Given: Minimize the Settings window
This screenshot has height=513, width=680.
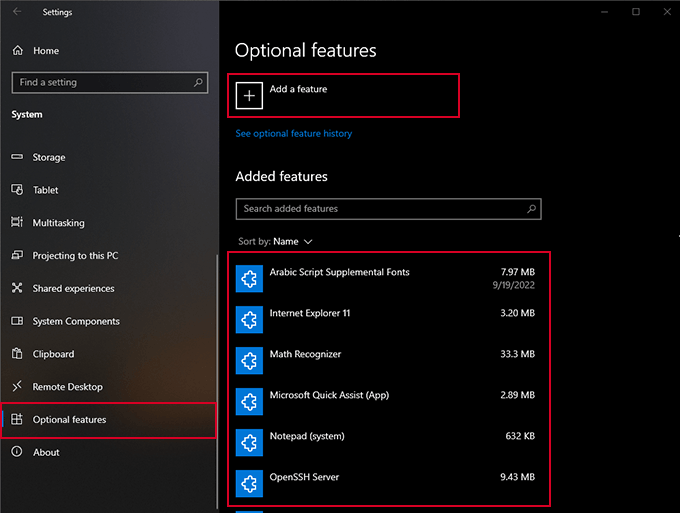Looking at the screenshot, I should coord(605,12).
